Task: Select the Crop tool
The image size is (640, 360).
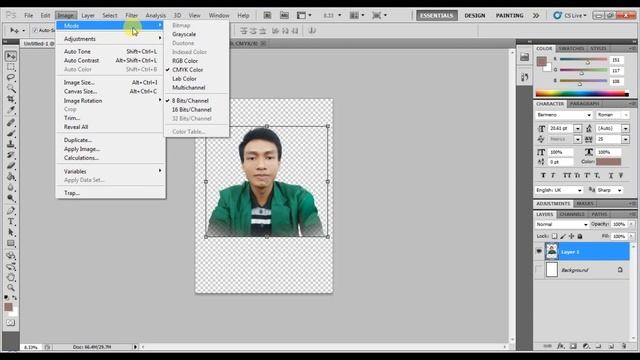Action: point(11,99)
